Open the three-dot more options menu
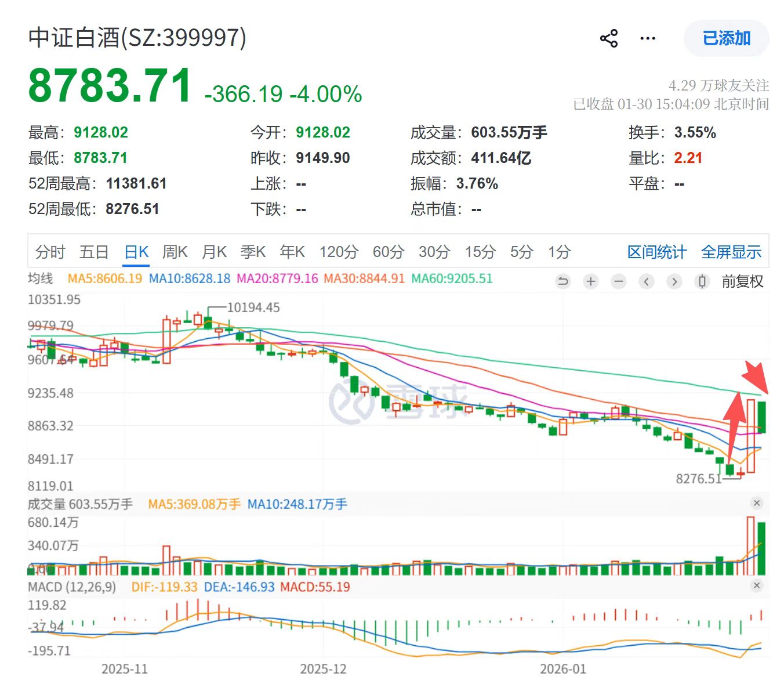 click(648, 39)
